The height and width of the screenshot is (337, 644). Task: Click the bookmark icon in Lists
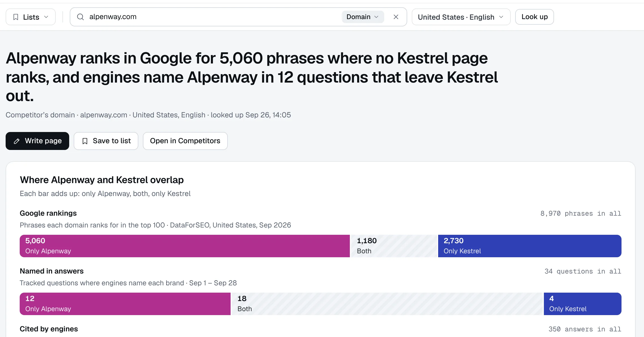tap(16, 17)
